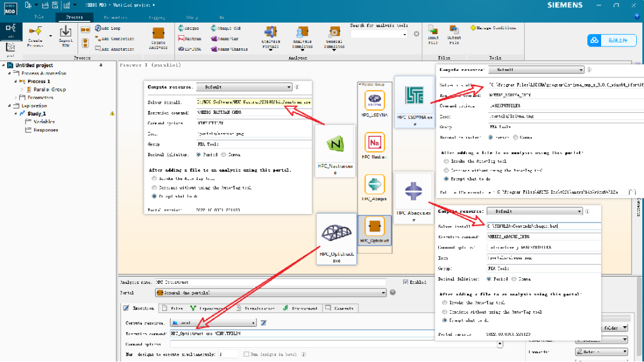Select the Period delimiter in the Nastran portal panel
Image resolution: width=644 pixels, height=362 pixels.
199,155
